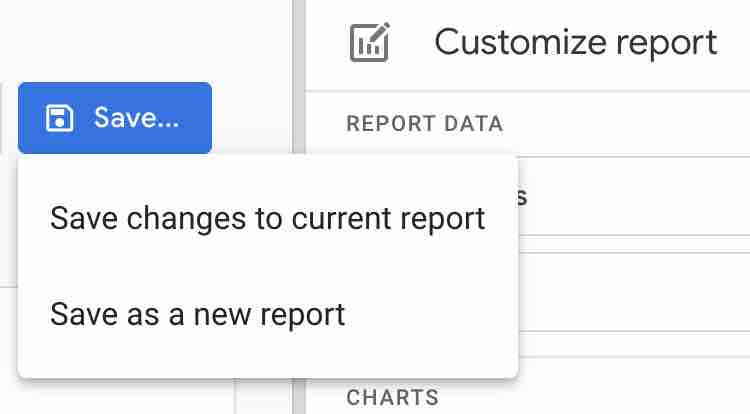Click the Customize report header bar's empty space

click(735, 43)
